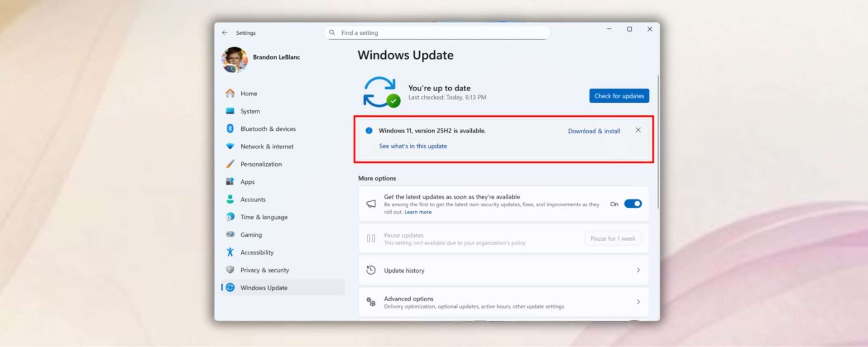Open System settings label

pyautogui.click(x=250, y=111)
